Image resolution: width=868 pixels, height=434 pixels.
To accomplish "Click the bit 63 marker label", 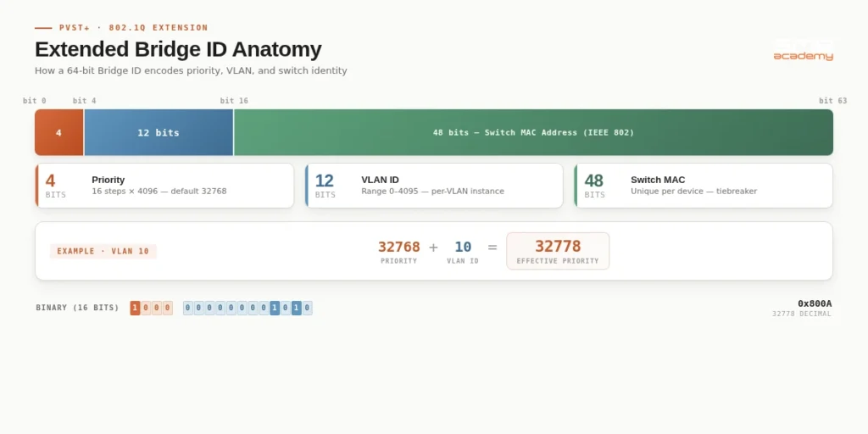I will pos(832,101).
